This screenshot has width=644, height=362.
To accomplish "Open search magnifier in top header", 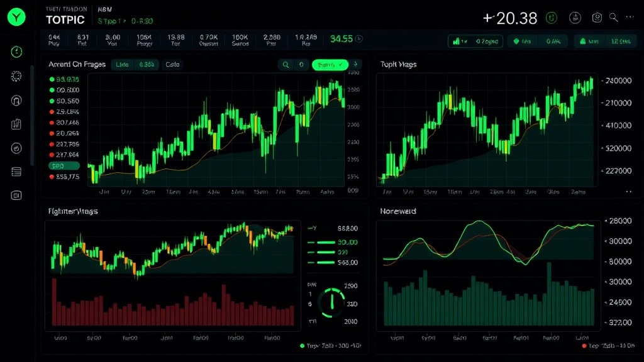I will click(614, 17).
